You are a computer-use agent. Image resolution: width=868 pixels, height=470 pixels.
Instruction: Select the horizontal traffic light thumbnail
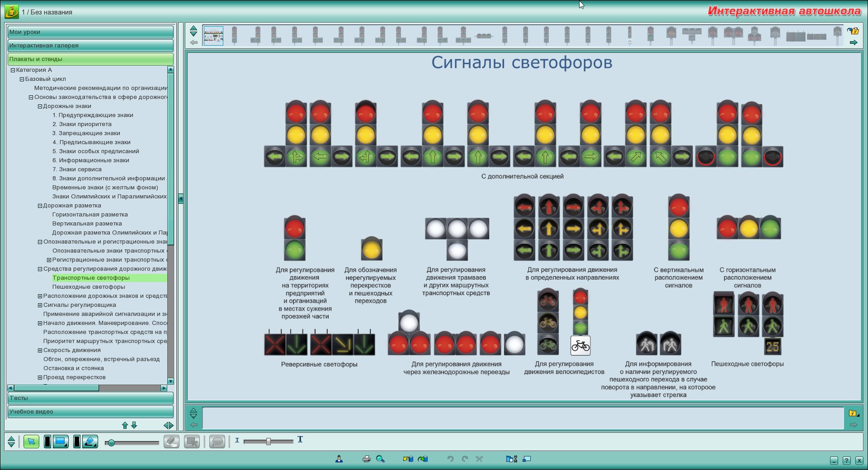click(484, 36)
